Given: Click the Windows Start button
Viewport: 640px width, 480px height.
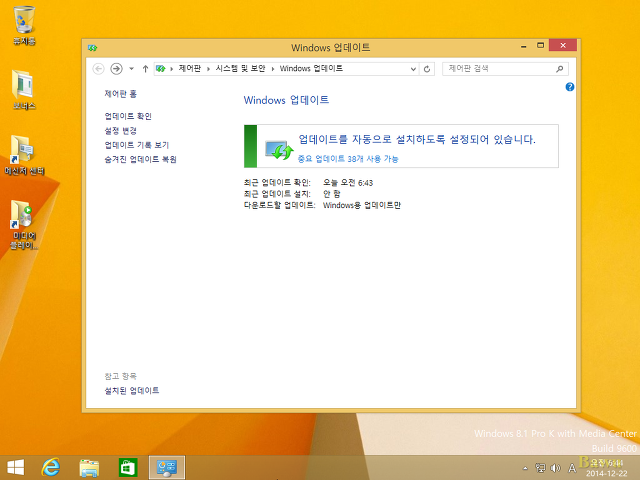Looking at the screenshot, I should [x=16, y=467].
